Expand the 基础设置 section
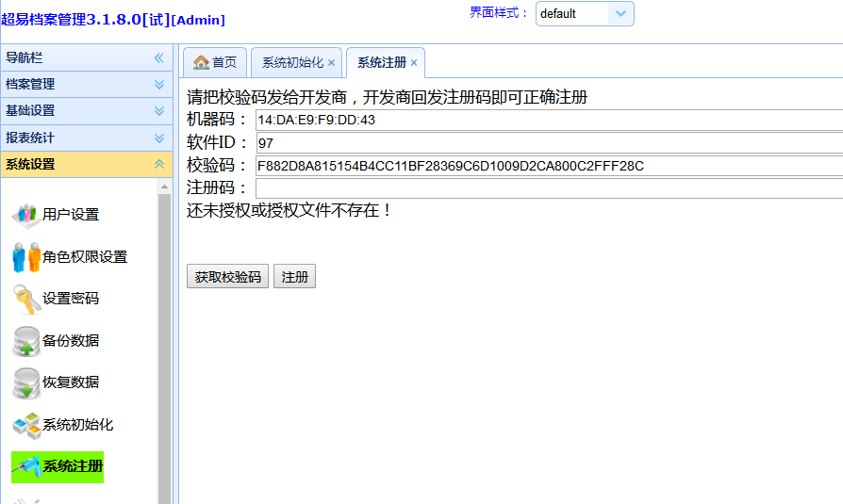The width and height of the screenshot is (843, 504). coord(159,110)
